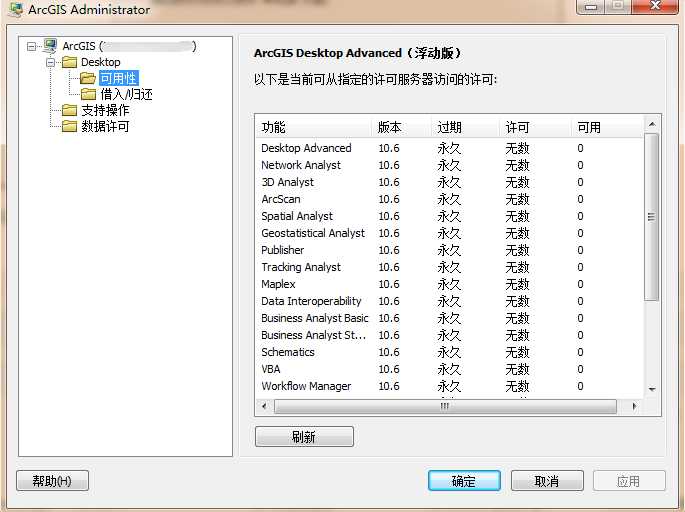Collapse the Desktop tree node

(51, 62)
